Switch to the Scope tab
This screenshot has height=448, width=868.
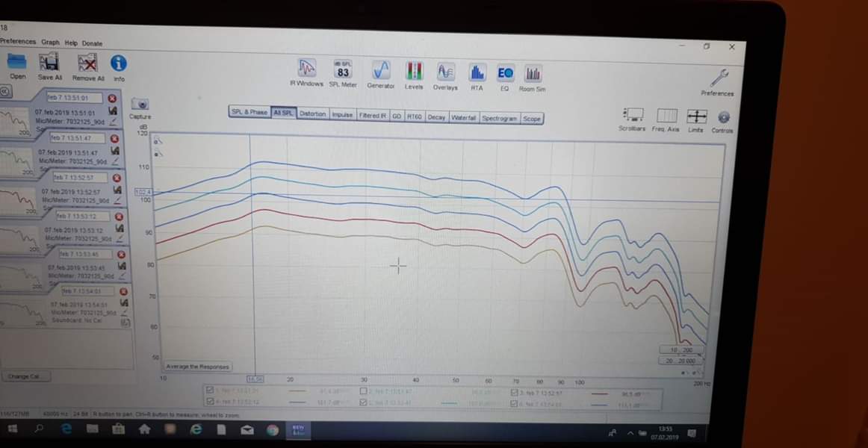point(531,119)
